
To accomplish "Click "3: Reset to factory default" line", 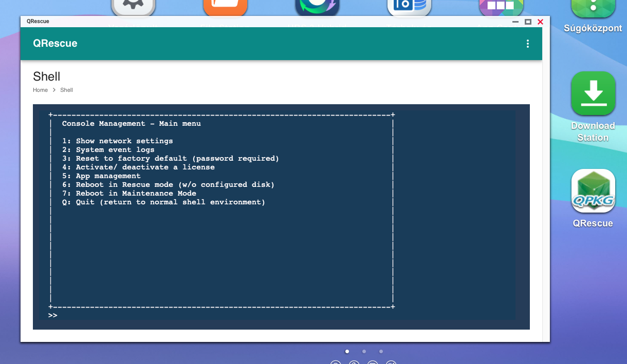I will click(x=171, y=159).
